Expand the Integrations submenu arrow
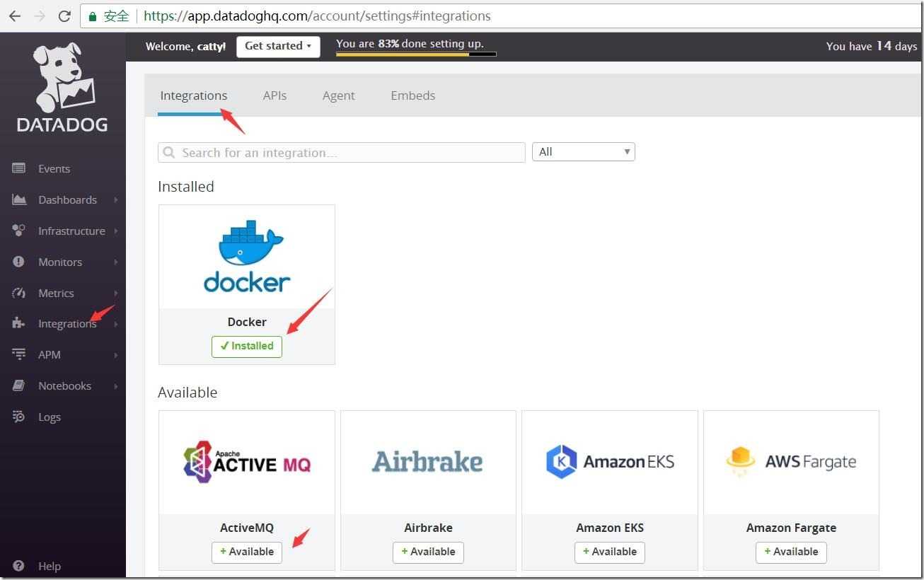The height and width of the screenshot is (580, 924). pos(115,324)
